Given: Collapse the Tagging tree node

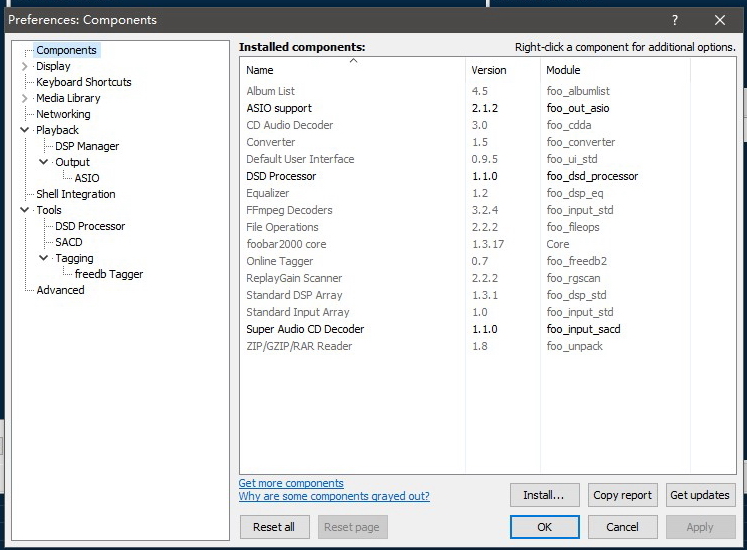Looking at the screenshot, I should click(x=44, y=258).
